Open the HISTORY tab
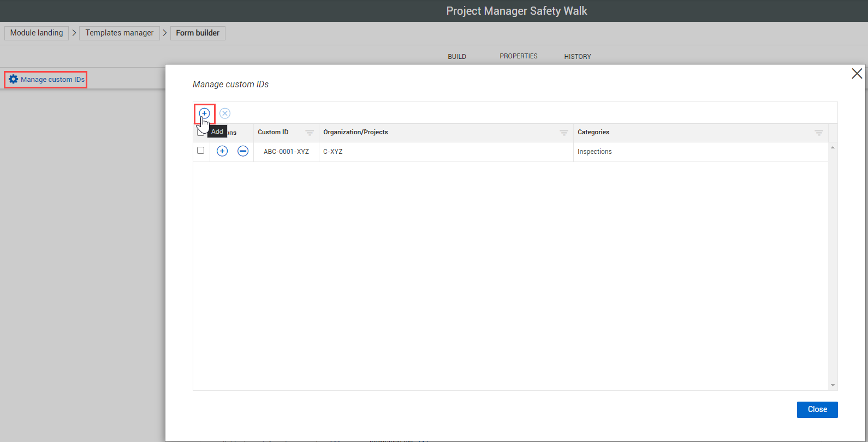 (577, 57)
